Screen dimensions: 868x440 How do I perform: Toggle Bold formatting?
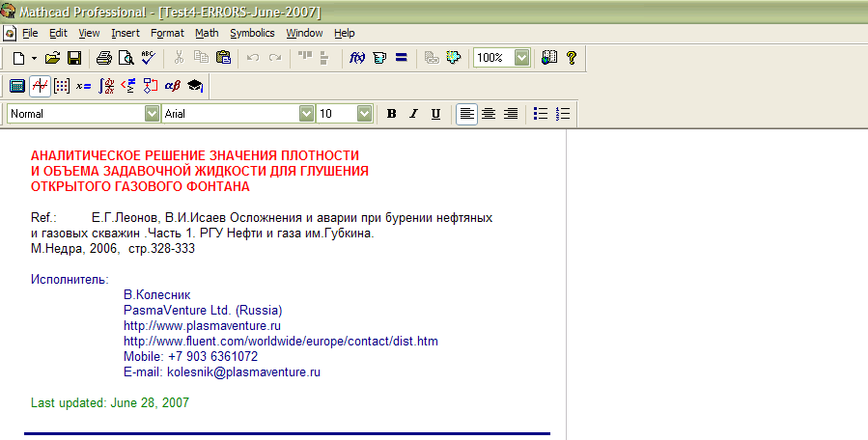click(x=391, y=114)
